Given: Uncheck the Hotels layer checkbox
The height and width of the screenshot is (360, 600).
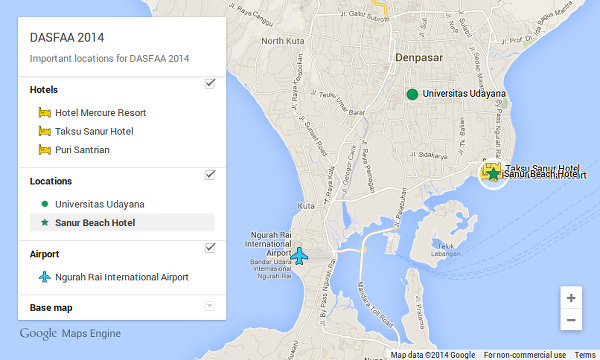Looking at the screenshot, I should (210, 83).
